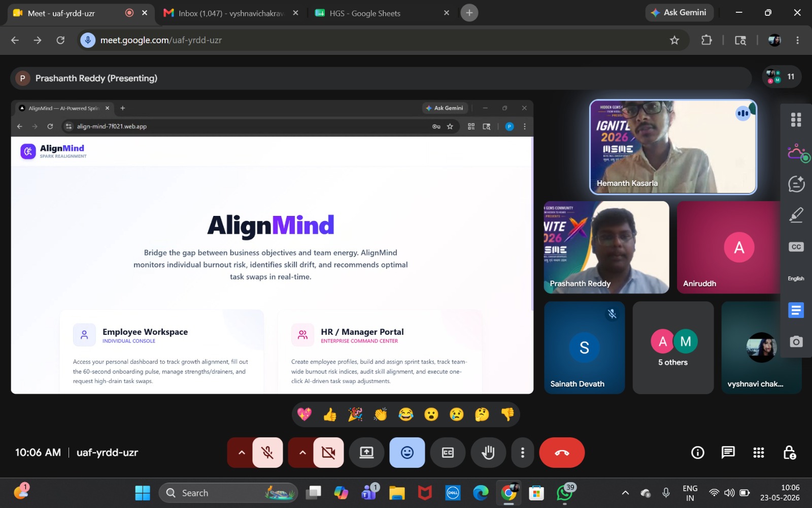Send the heart reaction emoji
Viewport: 812px width, 508px height.
click(x=304, y=415)
